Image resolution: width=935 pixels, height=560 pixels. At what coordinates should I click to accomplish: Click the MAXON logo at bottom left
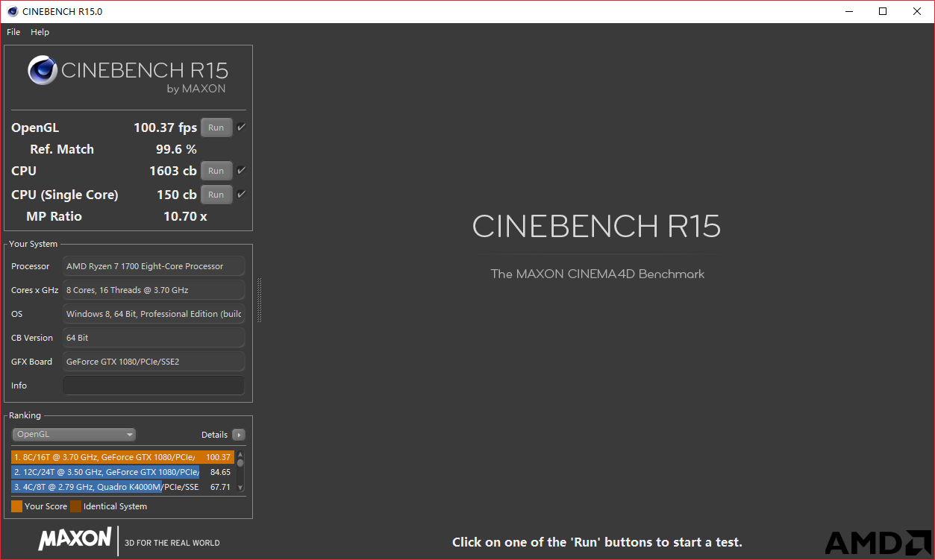click(x=75, y=538)
